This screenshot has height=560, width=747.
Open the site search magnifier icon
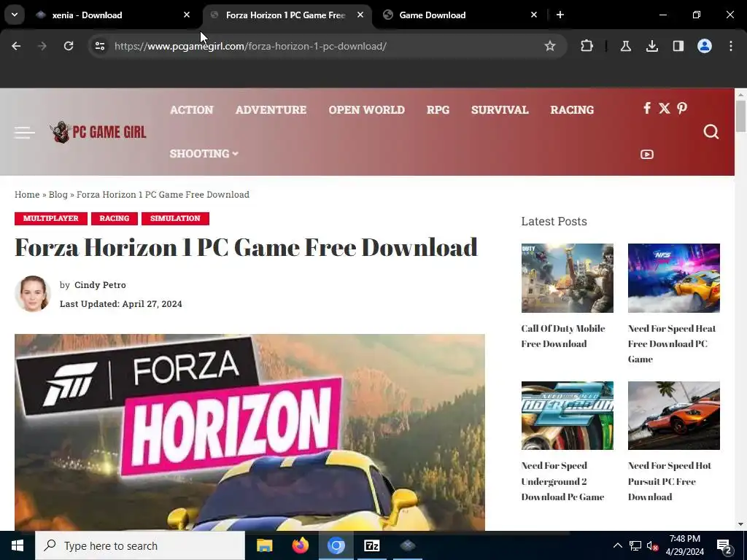coord(711,131)
